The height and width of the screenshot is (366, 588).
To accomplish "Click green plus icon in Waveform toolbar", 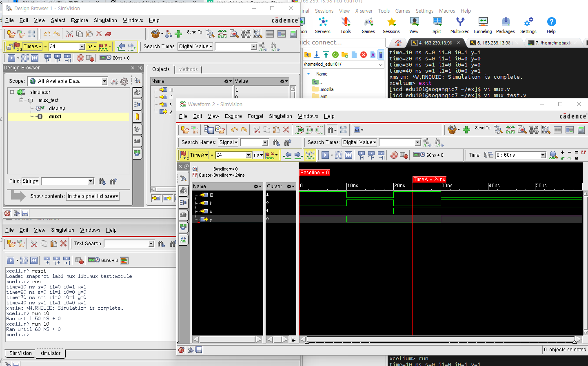I will 466,130.
